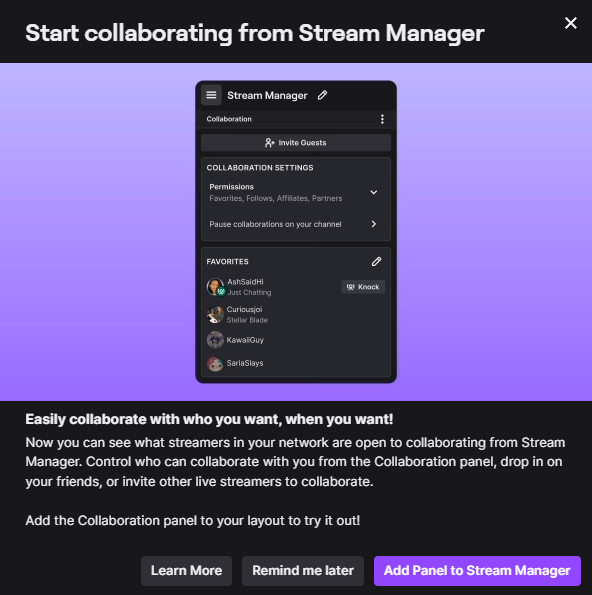Expand the Permissions dropdown chevron
The width and height of the screenshot is (592, 595).
[373, 192]
